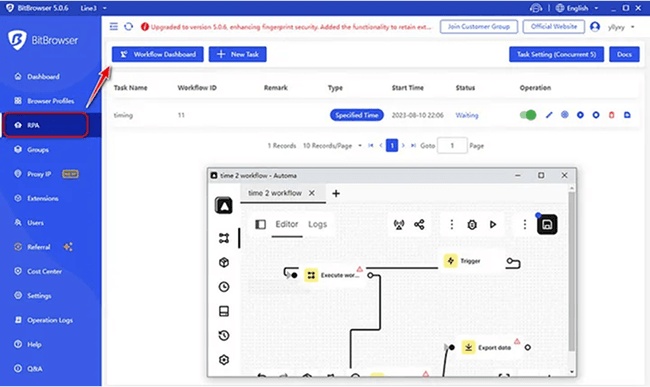
Task: Collapse the sidebar with hamburger icon
Action: pyautogui.click(x=114, y=27)
